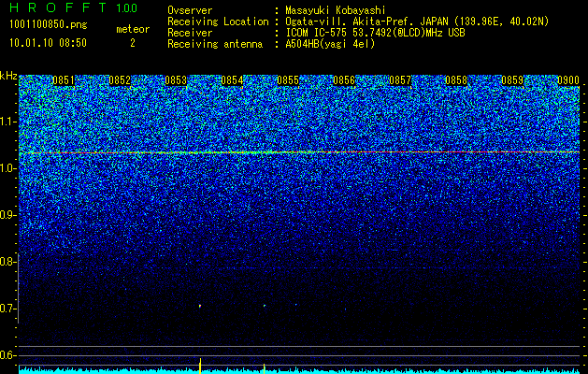
Task: Click the 0856 time marker
Action: [344, 80]
